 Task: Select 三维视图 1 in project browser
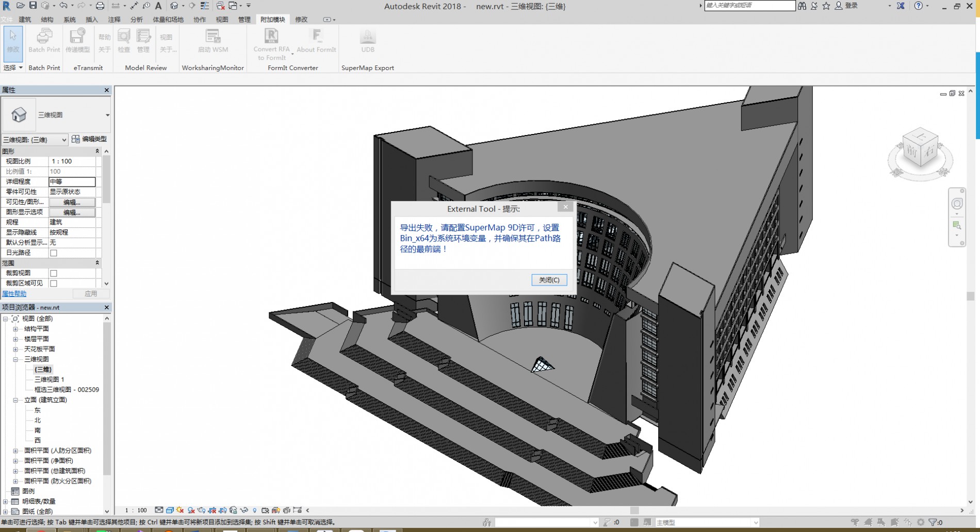click(x=50, y=379)
